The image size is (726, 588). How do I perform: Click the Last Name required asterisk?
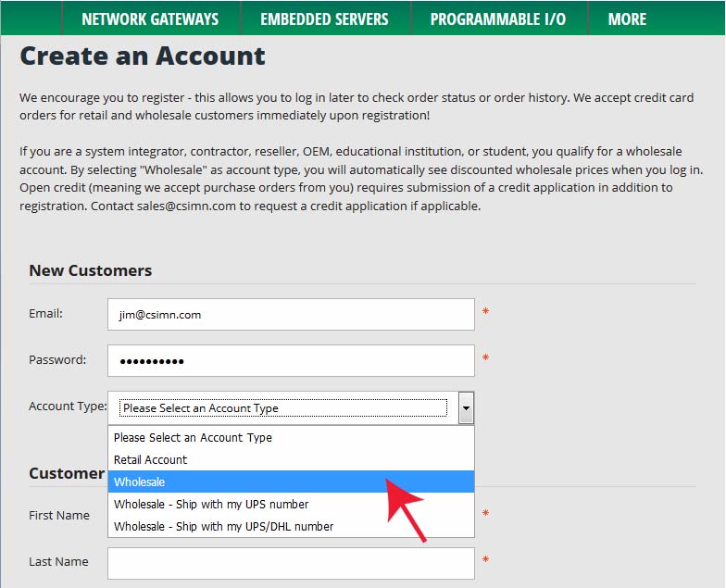[485, 559]
